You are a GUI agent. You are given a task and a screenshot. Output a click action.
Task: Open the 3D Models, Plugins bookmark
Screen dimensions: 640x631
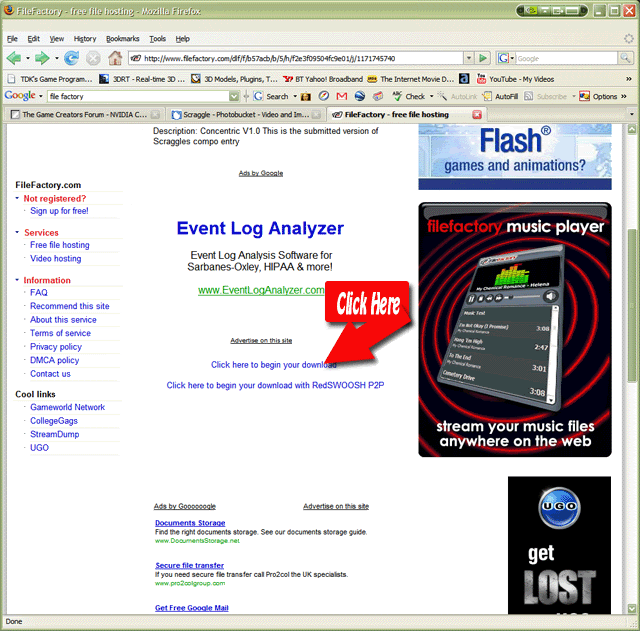coord(234,79)
